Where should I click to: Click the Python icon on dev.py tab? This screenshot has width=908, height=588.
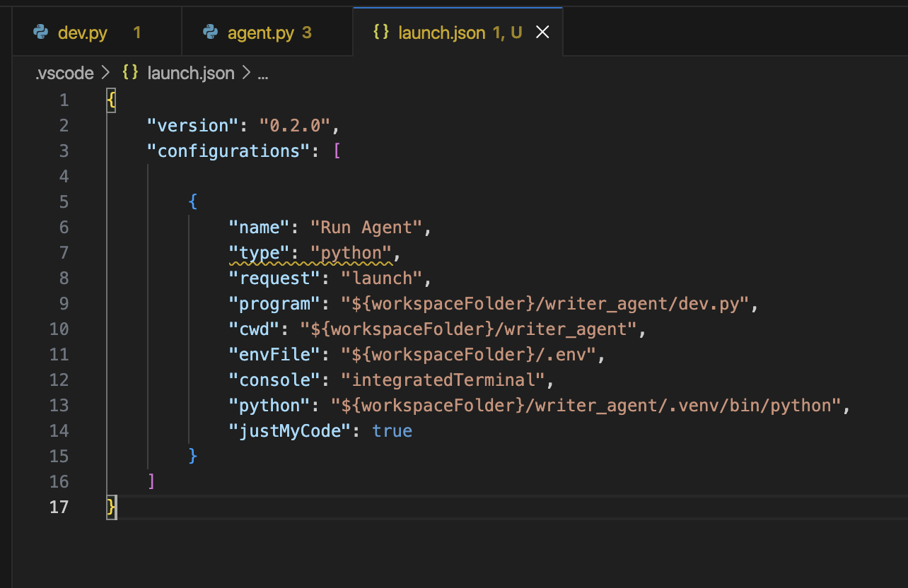click(41, 33)
